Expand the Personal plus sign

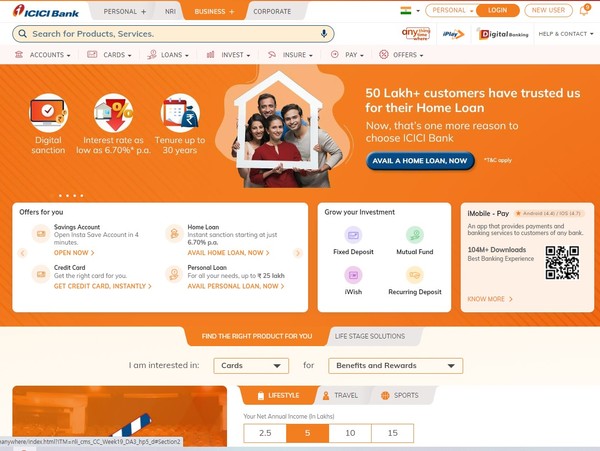[x=143, y=12]
